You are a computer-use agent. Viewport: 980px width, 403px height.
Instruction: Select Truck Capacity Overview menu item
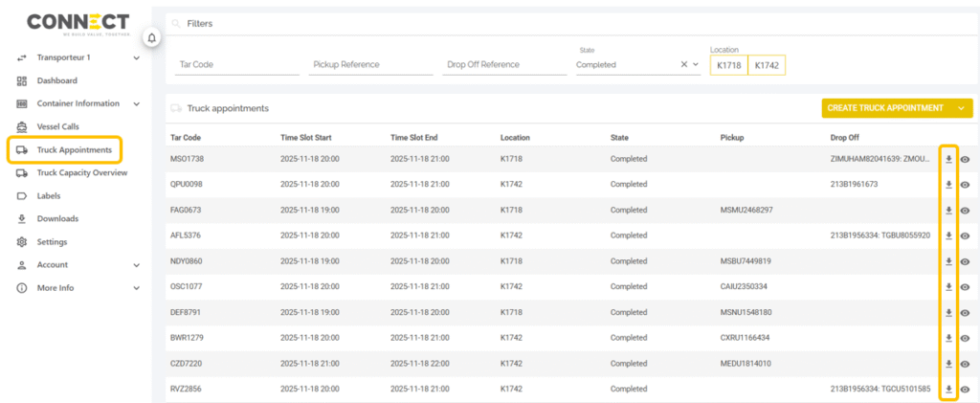tap(81, 172)
